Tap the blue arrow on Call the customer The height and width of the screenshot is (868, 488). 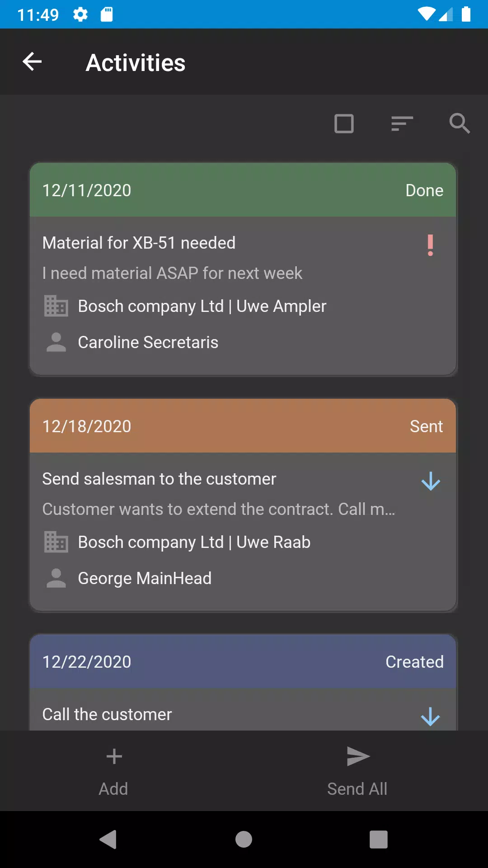point(430,717)
